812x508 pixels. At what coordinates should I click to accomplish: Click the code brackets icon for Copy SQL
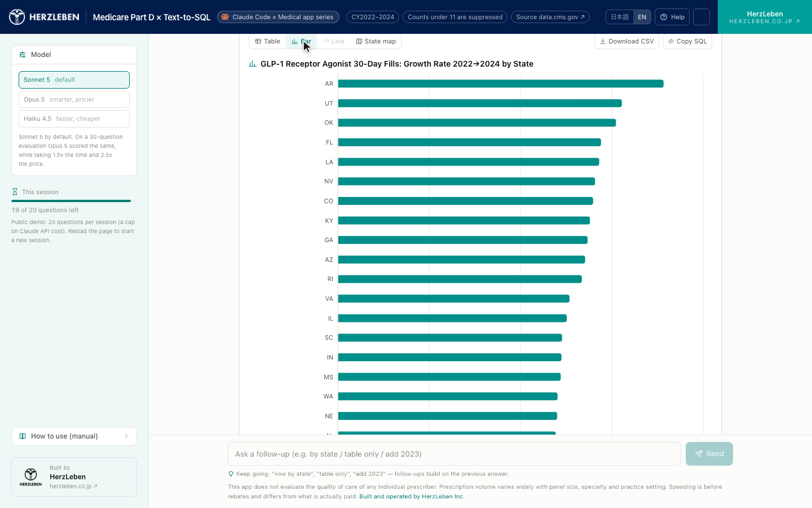671,41
